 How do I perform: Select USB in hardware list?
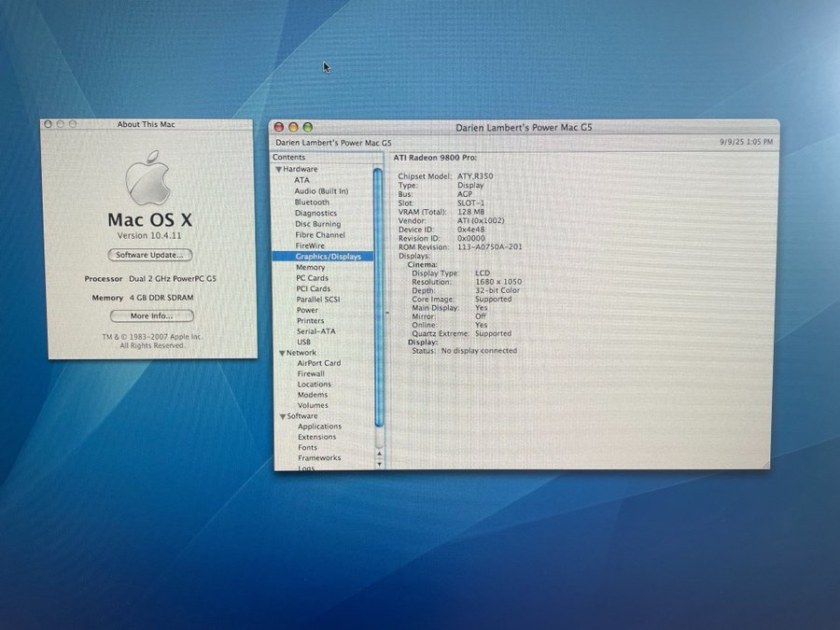click(x=303, y=342)
